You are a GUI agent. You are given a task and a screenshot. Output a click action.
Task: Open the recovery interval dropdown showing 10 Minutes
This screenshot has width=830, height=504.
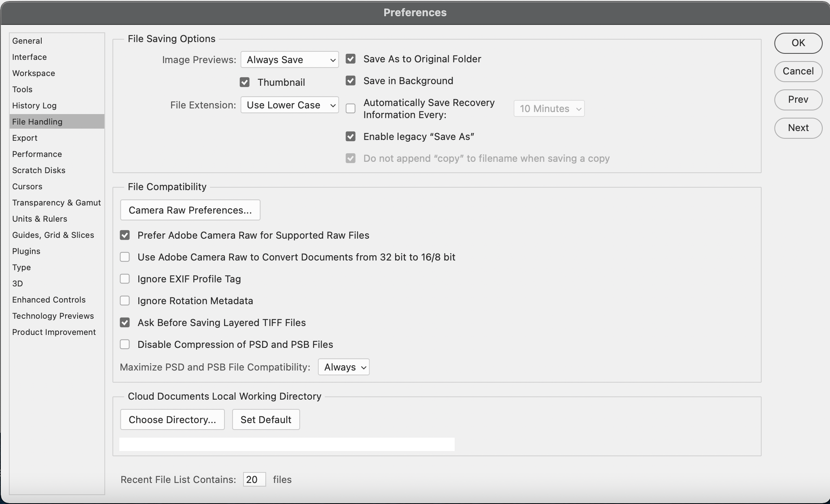(x=549, y=108)
